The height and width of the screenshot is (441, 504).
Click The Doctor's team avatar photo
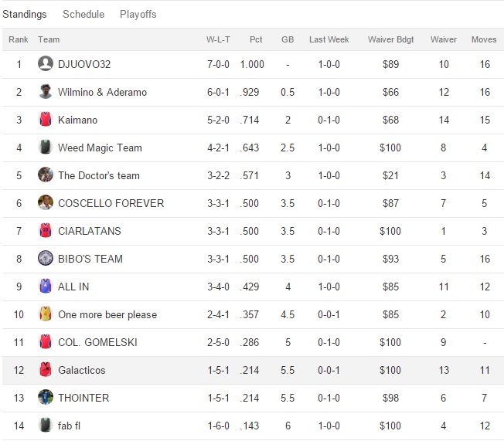[46, 175]
